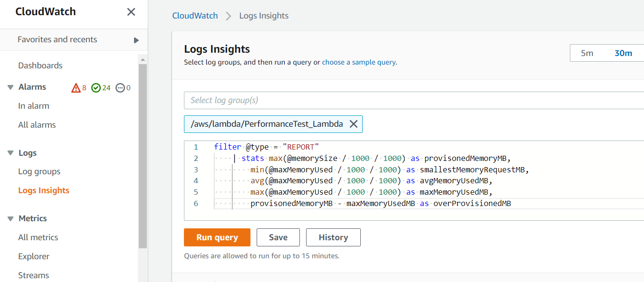Viewport: 644px width, 282px height.
Task: Open the Metrics heading
Action: [x=33, y=218]
